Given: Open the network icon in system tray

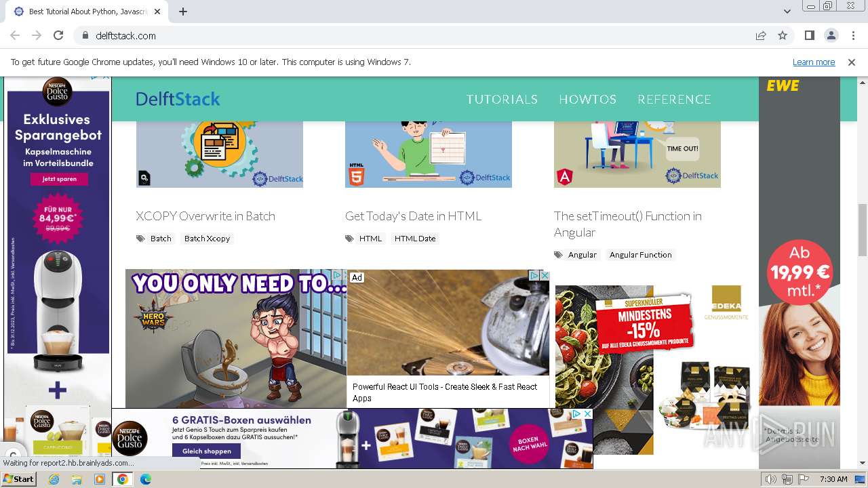Looking at the screenshot, I should click(787, 479).
